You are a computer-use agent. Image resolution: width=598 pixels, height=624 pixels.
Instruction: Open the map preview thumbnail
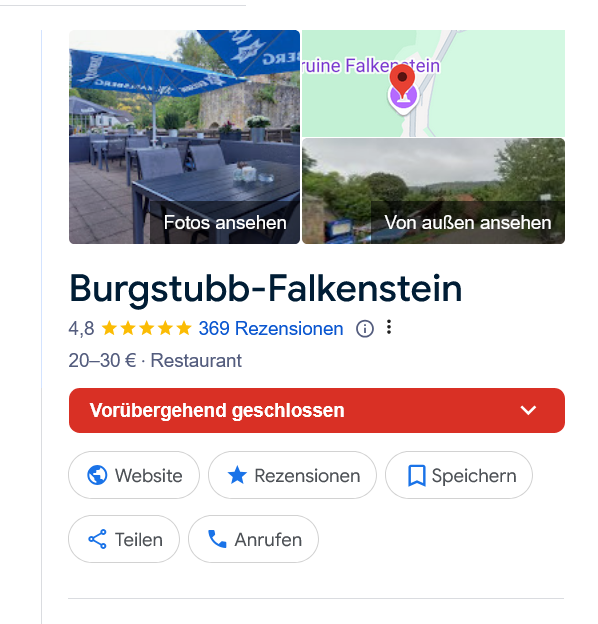(x=433, y=83)
